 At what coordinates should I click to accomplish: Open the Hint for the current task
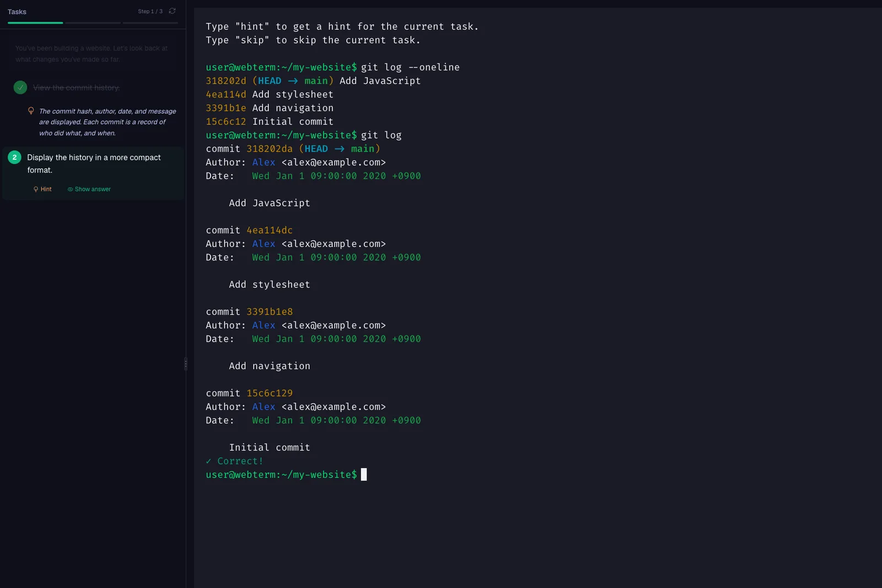42,189
